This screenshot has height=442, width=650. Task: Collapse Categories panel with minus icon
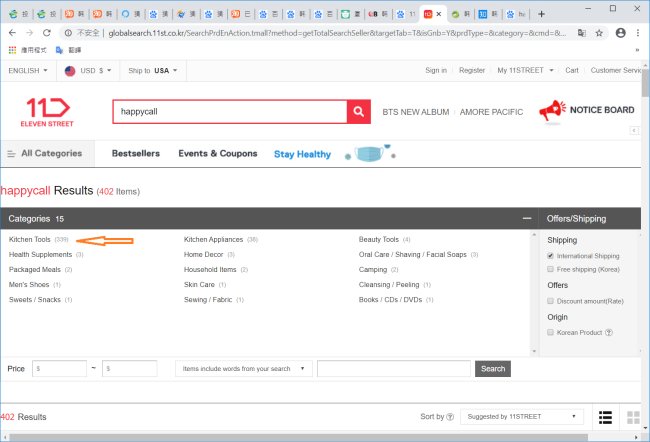pyautogui.click(x=526, y=218)
